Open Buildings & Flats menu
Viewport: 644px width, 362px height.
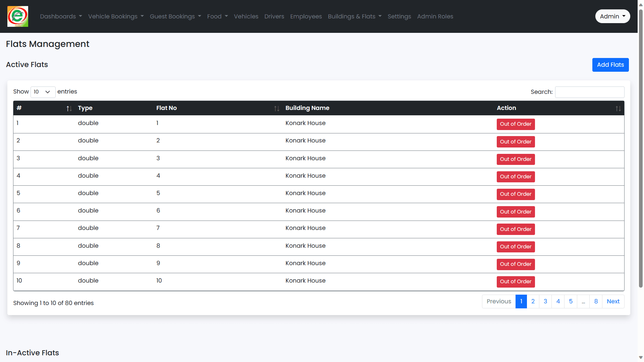click(x=355, y=16)
